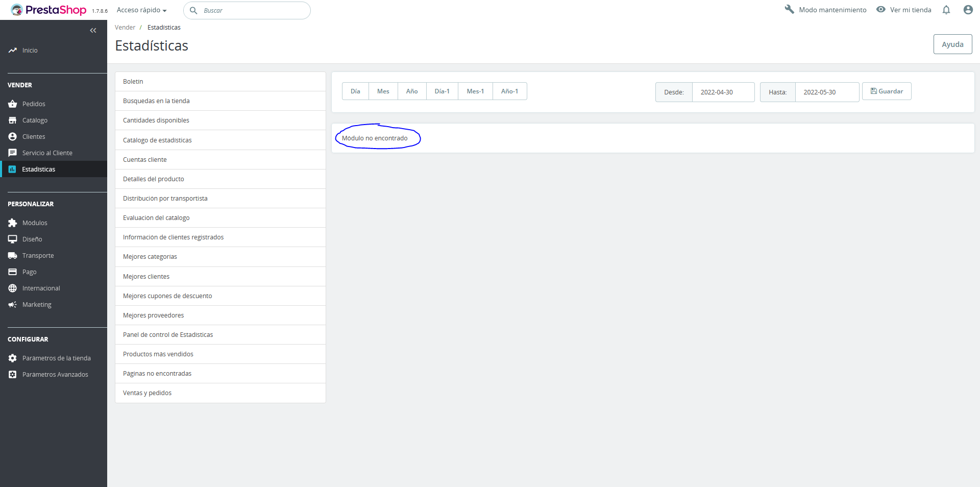
Task: Select the Día date range tab
Action: (355, 91)
